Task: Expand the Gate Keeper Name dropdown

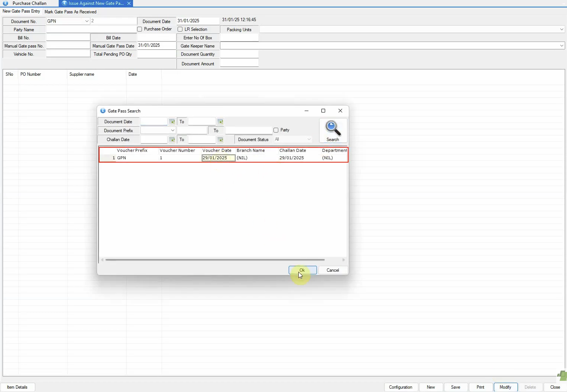Action: (x=561, y=46)
